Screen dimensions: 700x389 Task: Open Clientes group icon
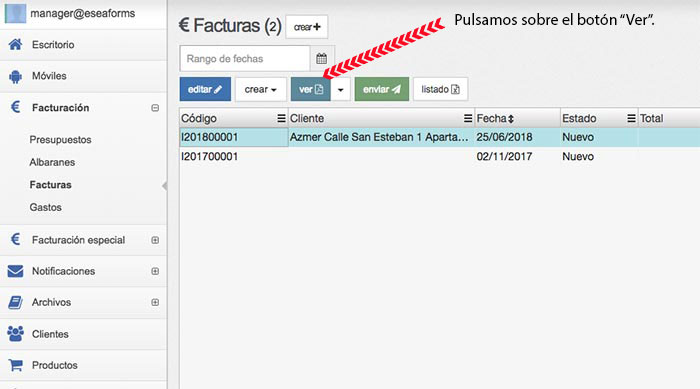(x=16, y=334)
